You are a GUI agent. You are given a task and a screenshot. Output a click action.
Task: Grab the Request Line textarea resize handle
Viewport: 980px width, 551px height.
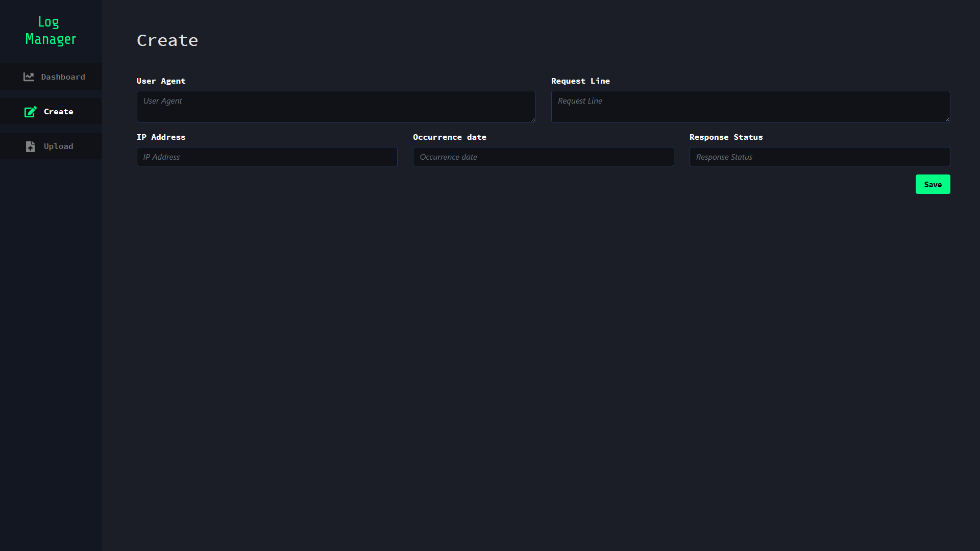tap(947, 119)
